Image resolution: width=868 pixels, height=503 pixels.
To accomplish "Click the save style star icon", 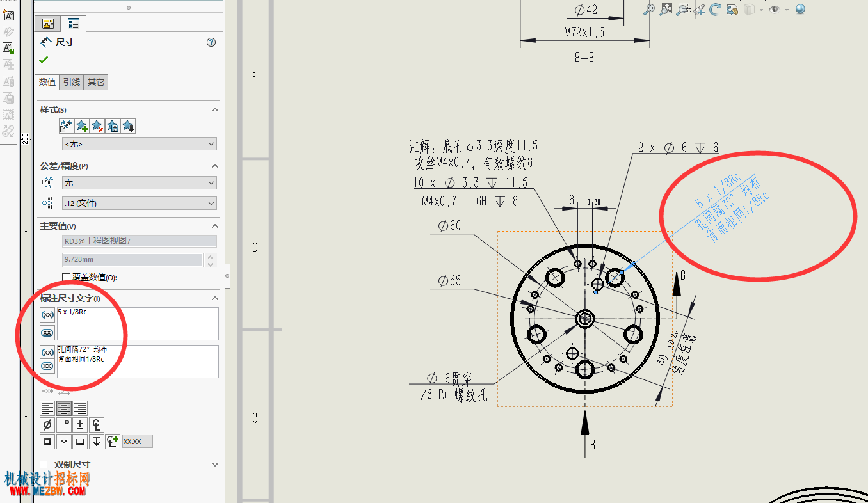I will pos(113,126).
